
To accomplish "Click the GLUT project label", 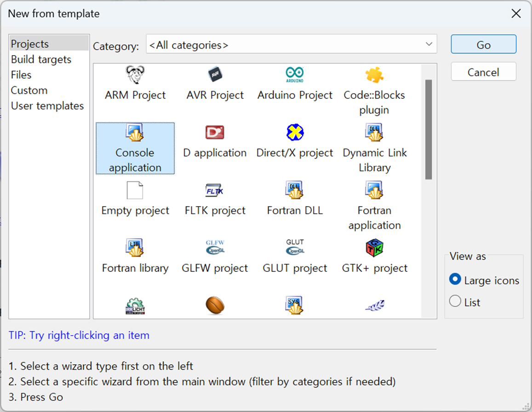I will (295, 268).
